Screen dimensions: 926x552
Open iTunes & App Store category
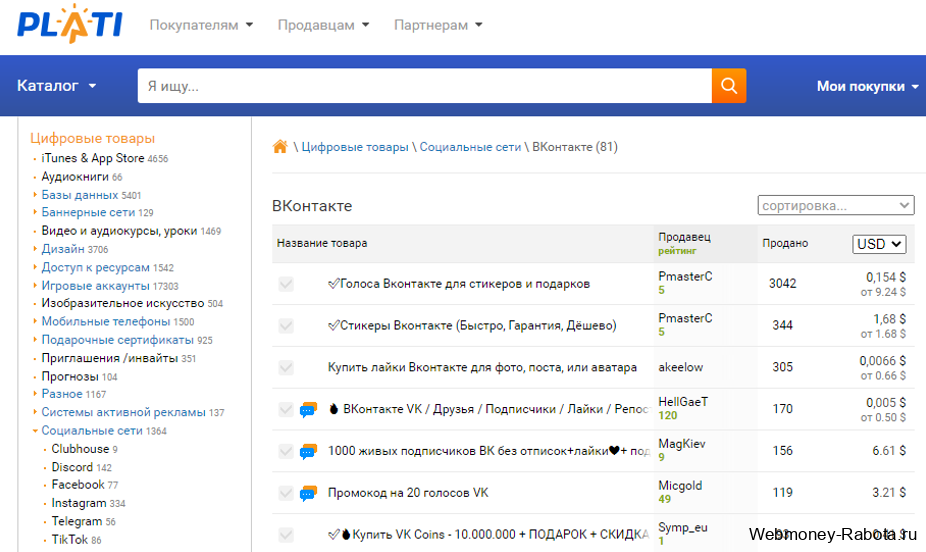coord(93,158)
